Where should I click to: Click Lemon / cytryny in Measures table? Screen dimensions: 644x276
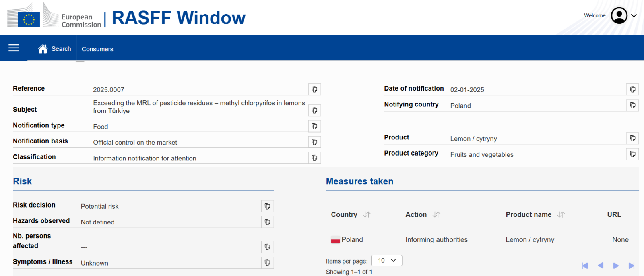tap(530, 240)
